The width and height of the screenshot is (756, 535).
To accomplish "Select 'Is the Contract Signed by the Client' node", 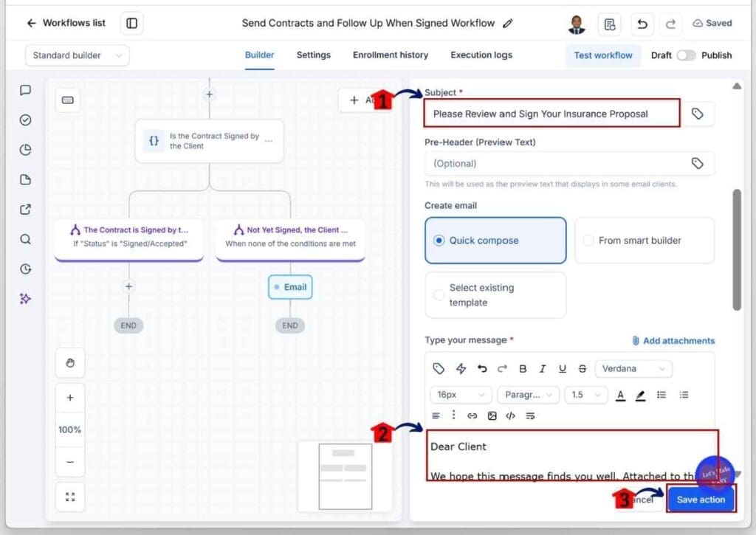I will (x=209, y=141).
